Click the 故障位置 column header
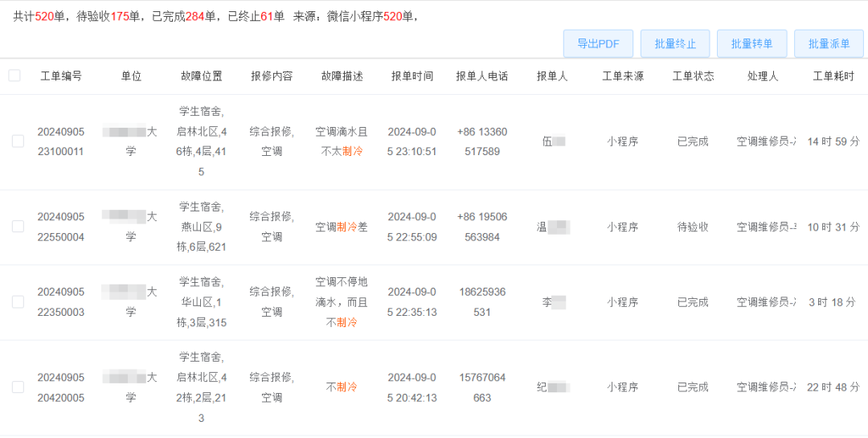 (202, 76)
